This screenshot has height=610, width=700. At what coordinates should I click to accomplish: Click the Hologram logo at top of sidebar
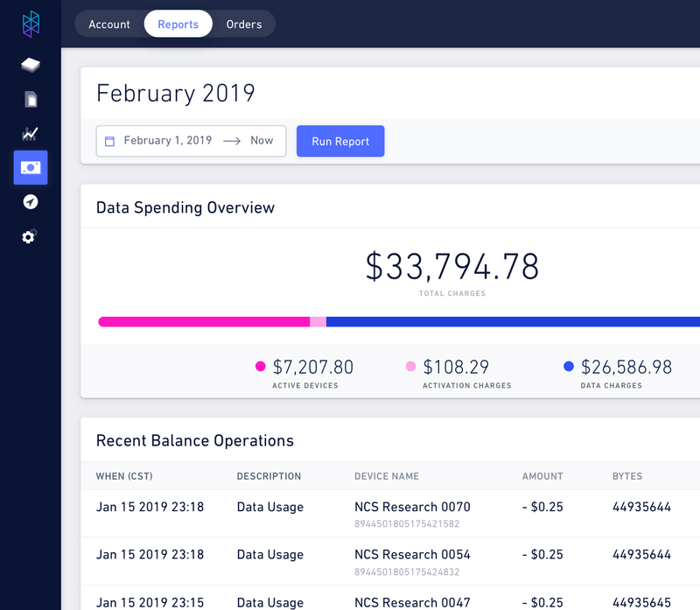pyautogui.click(x=29, y=24)
